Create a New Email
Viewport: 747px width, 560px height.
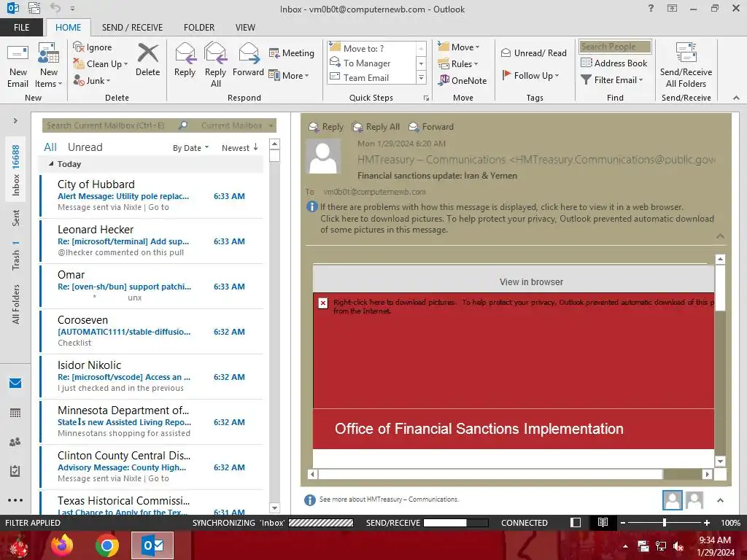pyautogui.click(x=18, y=66)
